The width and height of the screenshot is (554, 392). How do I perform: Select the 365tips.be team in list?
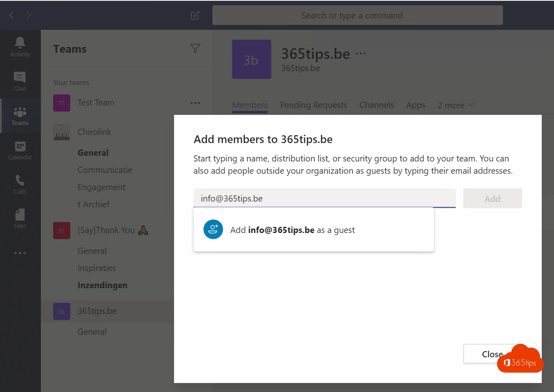97,311
